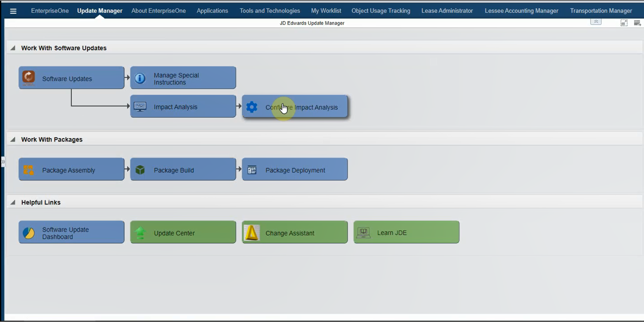Click the Package Build cube icon

140,170
